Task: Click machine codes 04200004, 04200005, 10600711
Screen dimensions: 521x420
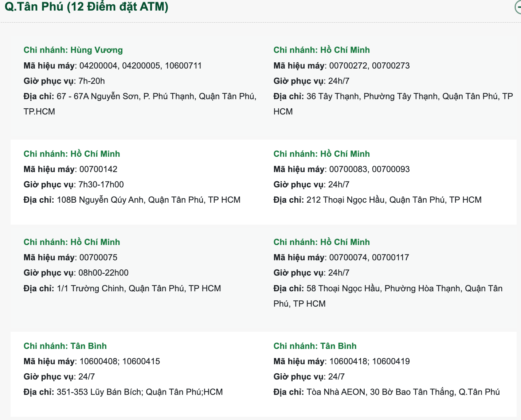Action: coord(140,66)
